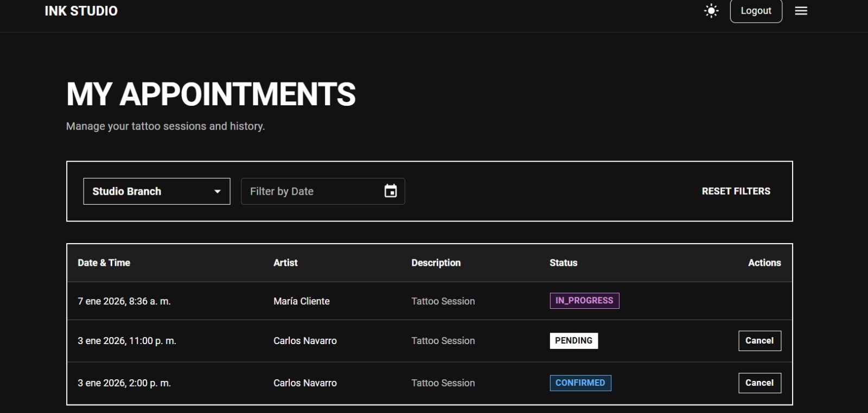Image resolution: width=868 pixels, height=413 pixels.
Task: Click the Description column header
Action: coord(436,263)
